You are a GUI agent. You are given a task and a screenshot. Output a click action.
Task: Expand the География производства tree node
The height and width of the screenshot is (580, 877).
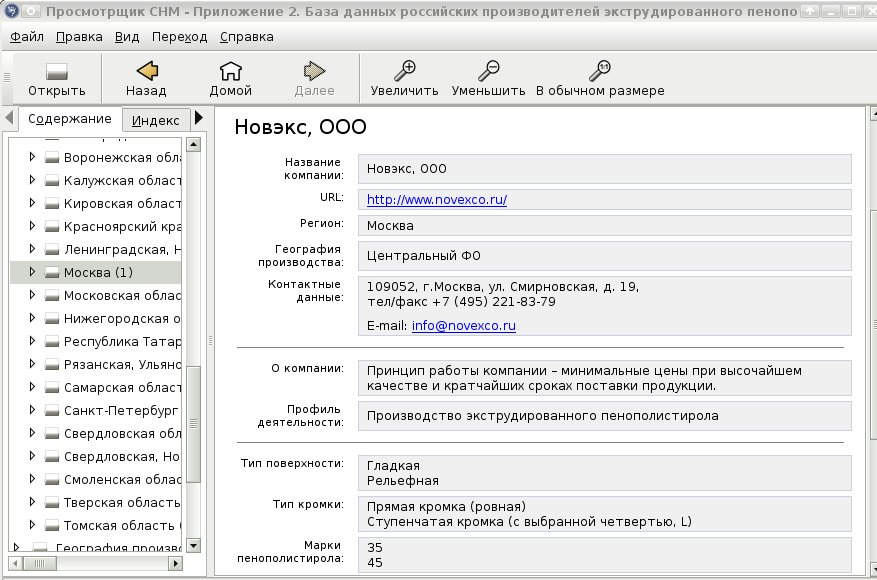(16, 547)
